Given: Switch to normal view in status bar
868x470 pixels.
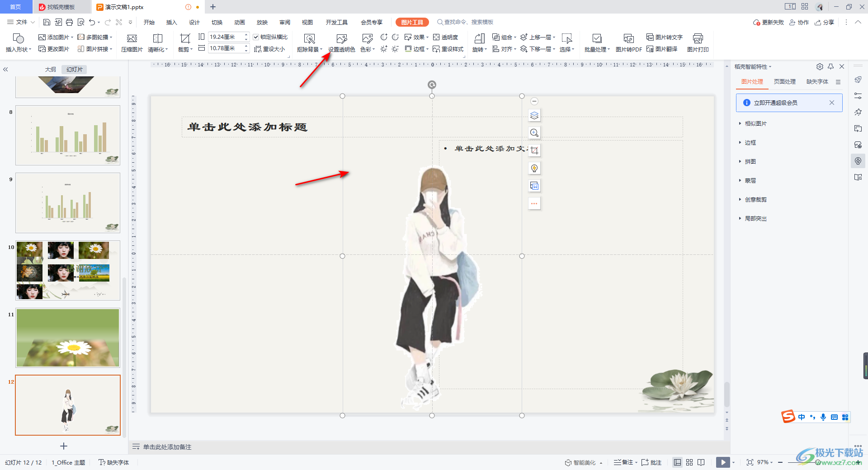Looking at the screenshot, I should pyautogui.click(x=677, y=462).
